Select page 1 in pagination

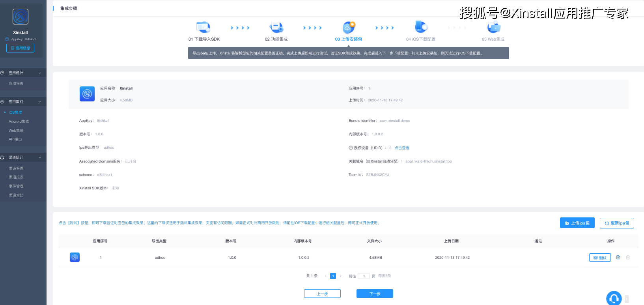point(333,276)
